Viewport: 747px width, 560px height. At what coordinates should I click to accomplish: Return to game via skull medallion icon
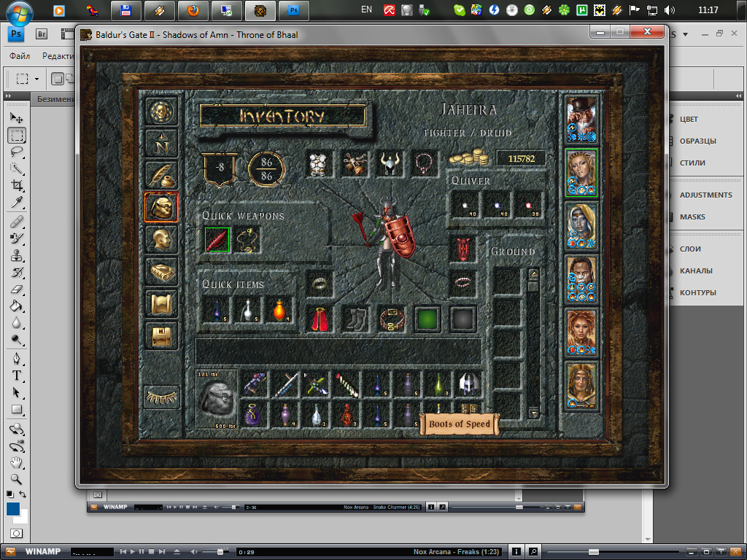[161, 112]
